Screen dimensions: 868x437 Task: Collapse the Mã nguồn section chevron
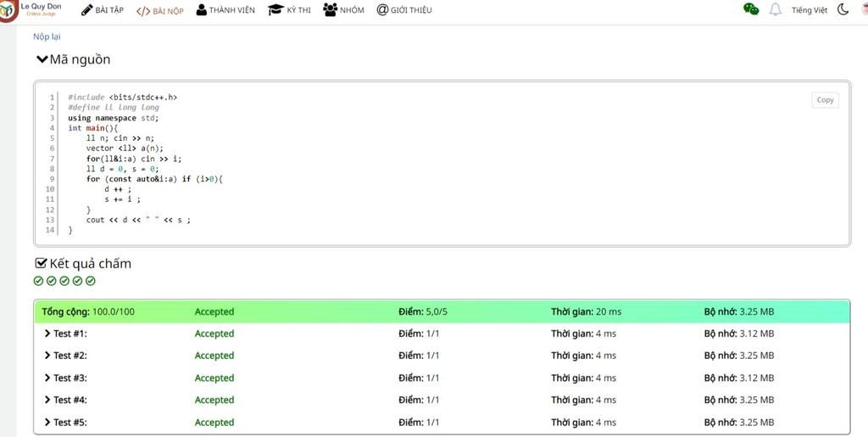(42, 59)
